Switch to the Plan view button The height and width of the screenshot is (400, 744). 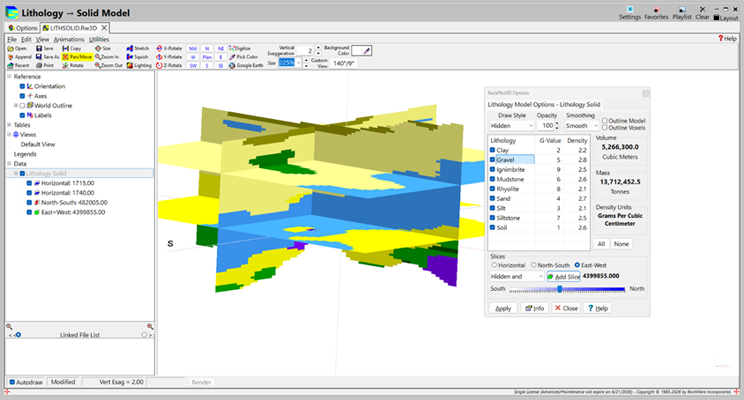point(207,57)
